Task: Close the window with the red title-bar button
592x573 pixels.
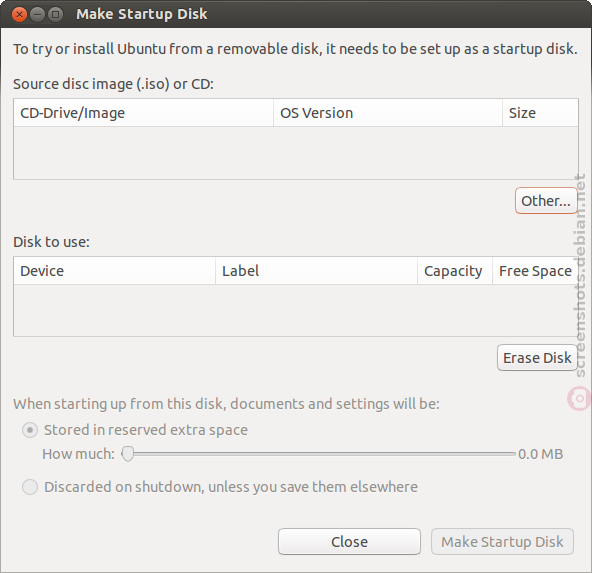Action: 19,15
